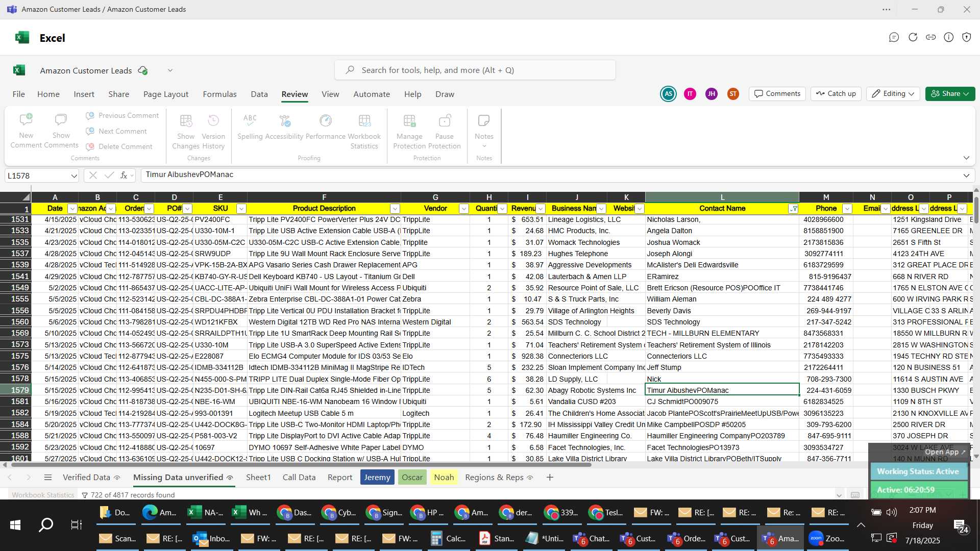This screenshot has height=551, width=980.
Task: Switch to the Formulas tab
Action: point(219,94)
